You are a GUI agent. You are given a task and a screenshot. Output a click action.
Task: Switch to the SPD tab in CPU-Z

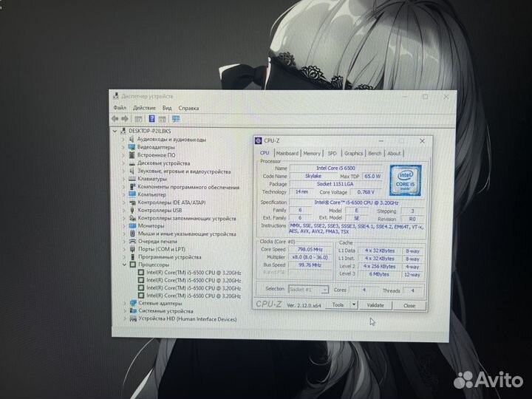click(332, 154)
